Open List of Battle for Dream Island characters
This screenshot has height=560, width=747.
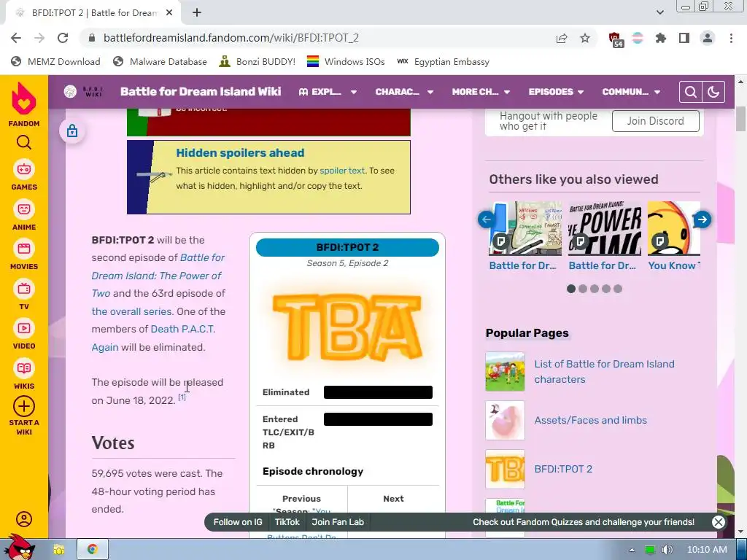coord(604,371)
